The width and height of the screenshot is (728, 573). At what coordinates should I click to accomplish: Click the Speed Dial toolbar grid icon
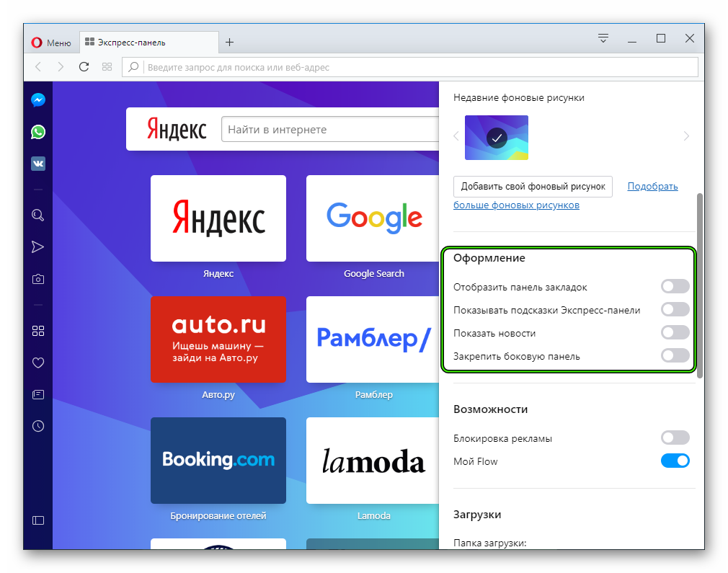pyautogui.click(x=107, y=67)
